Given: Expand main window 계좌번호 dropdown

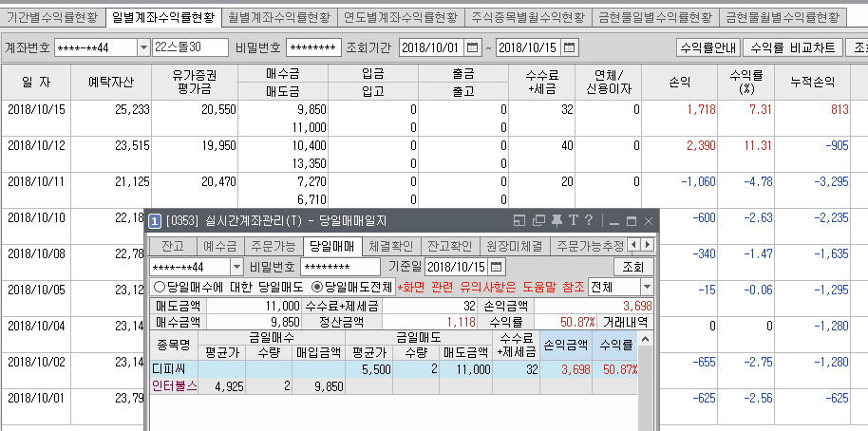Looking at the screenshot, I should (x=143, y=47).
